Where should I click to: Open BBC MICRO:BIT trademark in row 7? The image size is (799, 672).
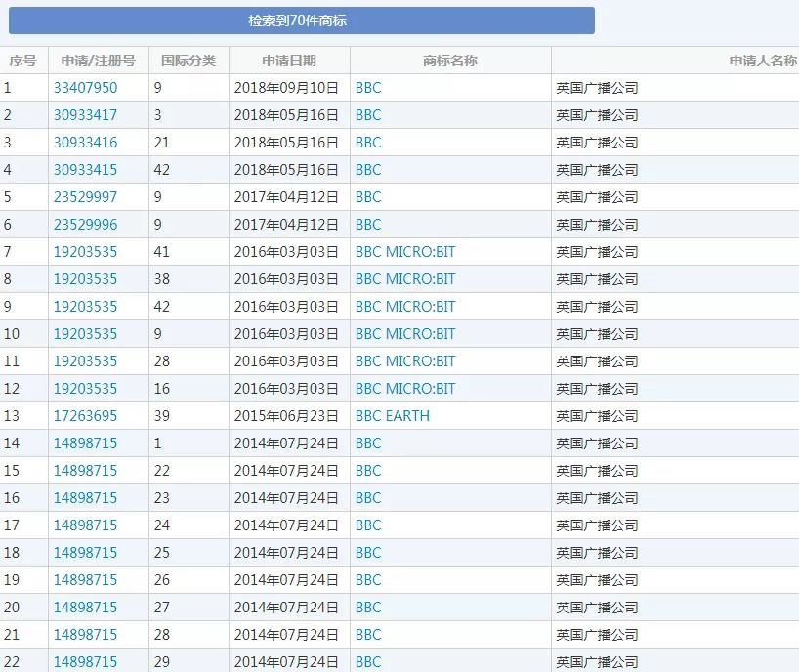pos(405,252)
